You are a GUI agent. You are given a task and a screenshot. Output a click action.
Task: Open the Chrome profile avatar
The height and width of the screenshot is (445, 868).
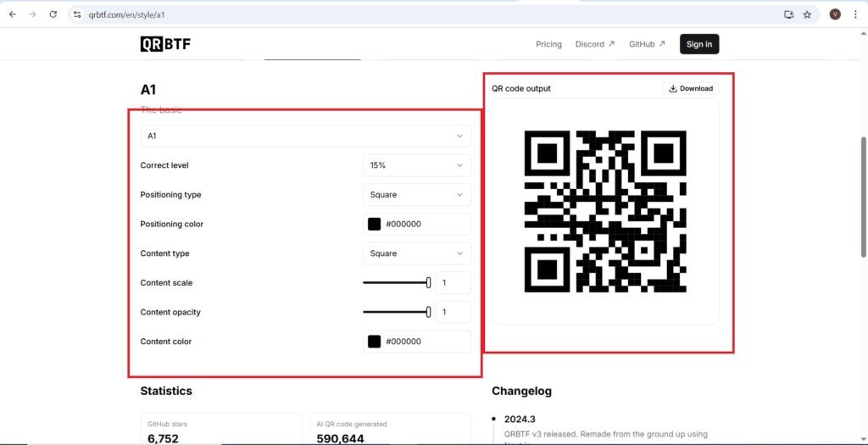[835, 15]
